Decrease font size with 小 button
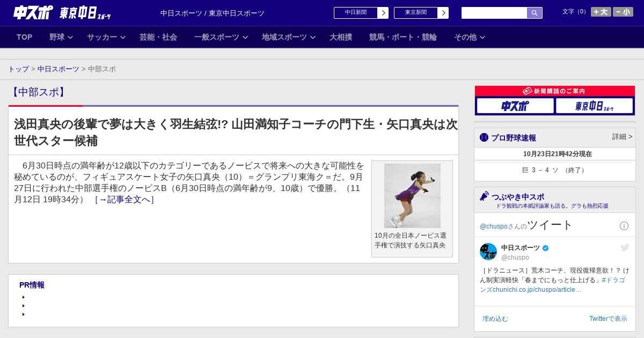The image size is (644, 338). click(623, 12)
